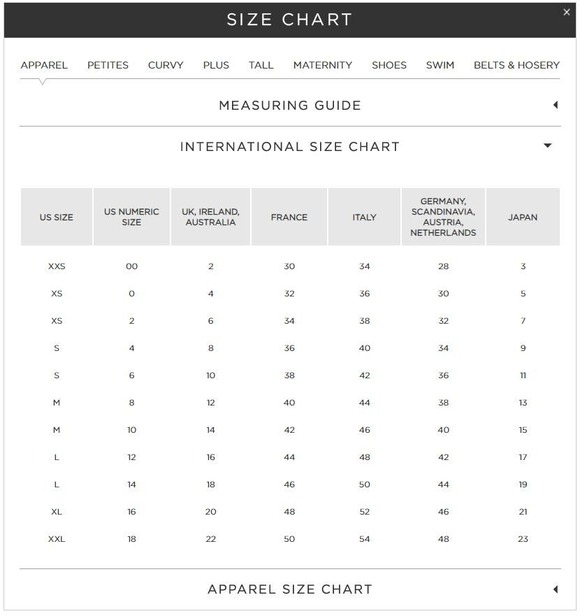
Task: Click the US Size column header
Action: pos(56,217)
